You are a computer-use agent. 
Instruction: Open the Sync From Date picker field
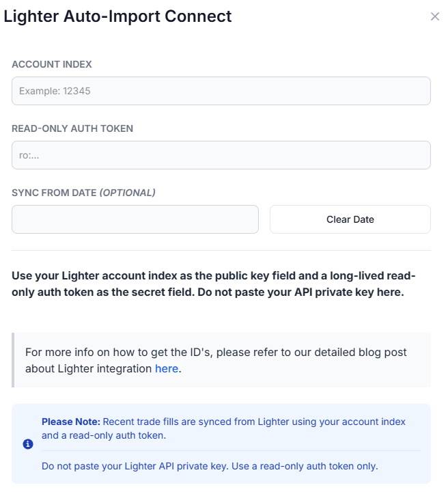point(135,219)
